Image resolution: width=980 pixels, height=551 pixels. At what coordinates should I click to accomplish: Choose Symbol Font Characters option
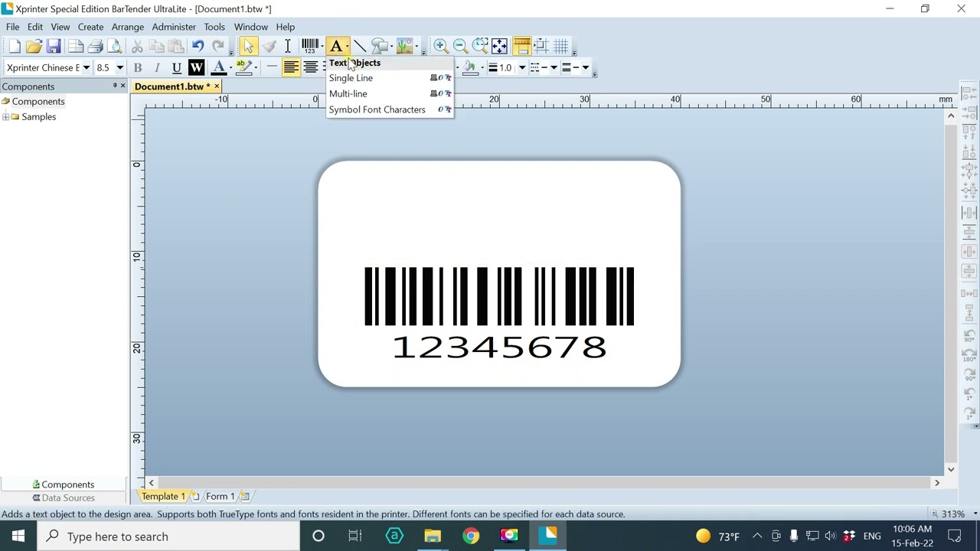point(390,109)
